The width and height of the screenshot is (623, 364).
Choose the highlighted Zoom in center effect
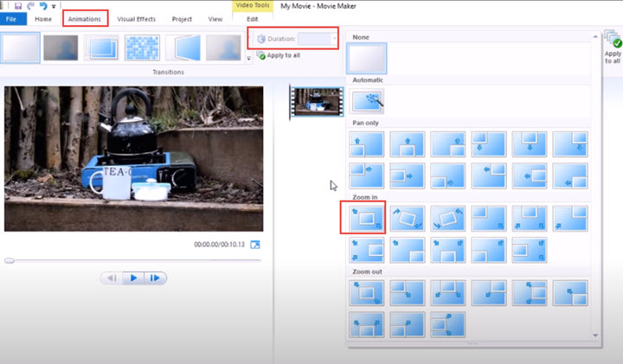pos(366,218)
